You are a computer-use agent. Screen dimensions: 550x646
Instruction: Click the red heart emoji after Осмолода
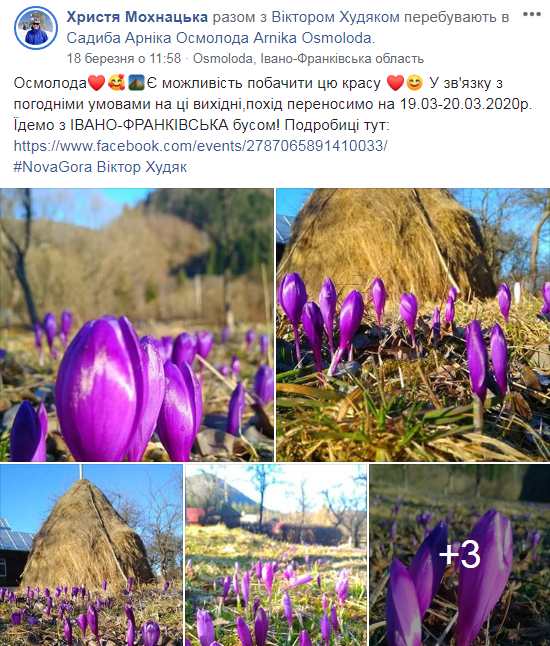point(97,83)
